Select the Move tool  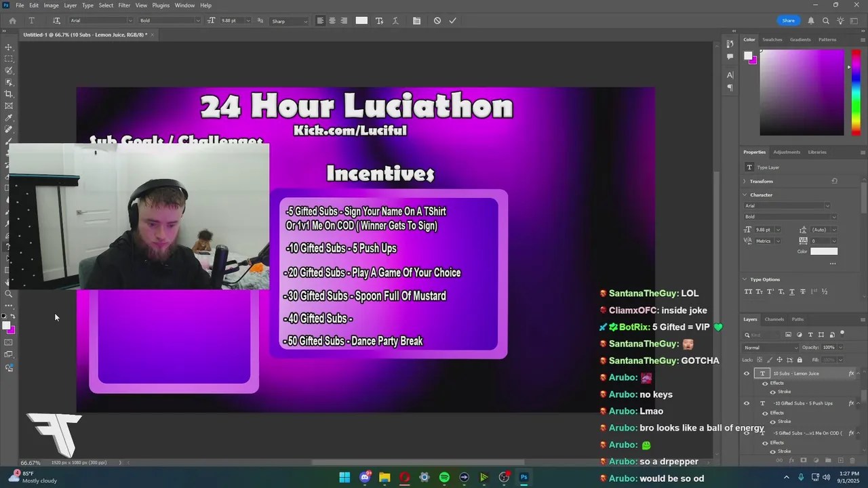click(x=9, y=47)
